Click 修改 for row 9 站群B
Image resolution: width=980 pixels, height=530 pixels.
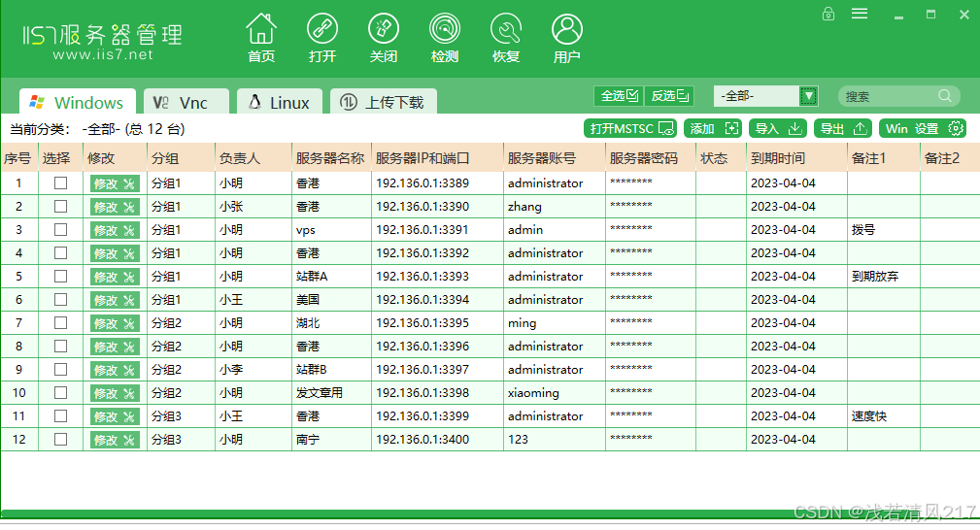click(x=115, y=370)
